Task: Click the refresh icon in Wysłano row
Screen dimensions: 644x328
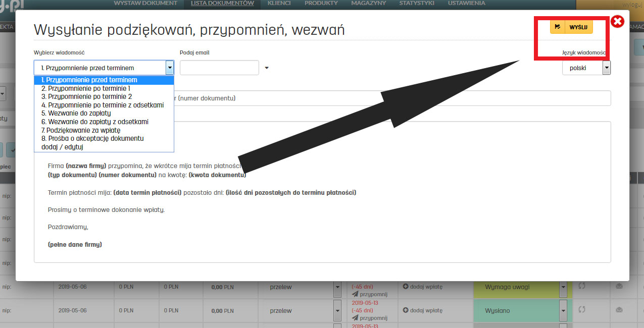Action: 581,310
